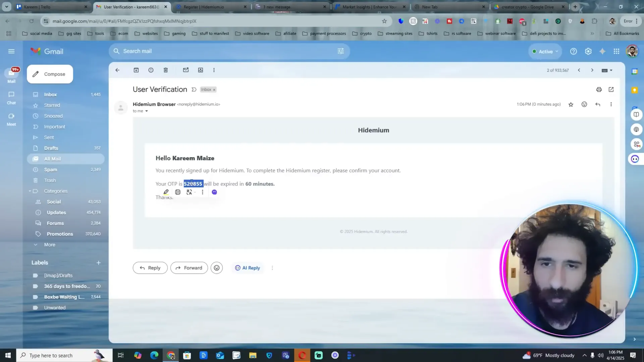Open options next to AI Reply

point(272,268)
